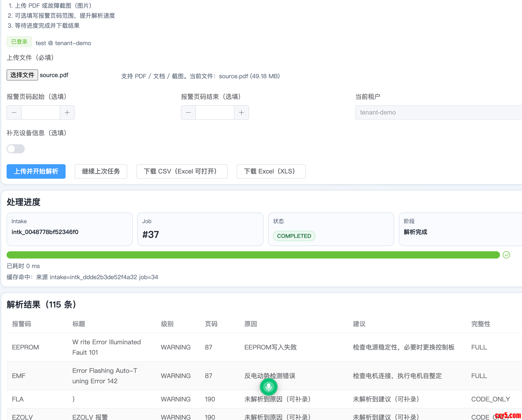Click 继续上次任务 button
Viewport: 522px width, 420px height.
pos(101,171)
